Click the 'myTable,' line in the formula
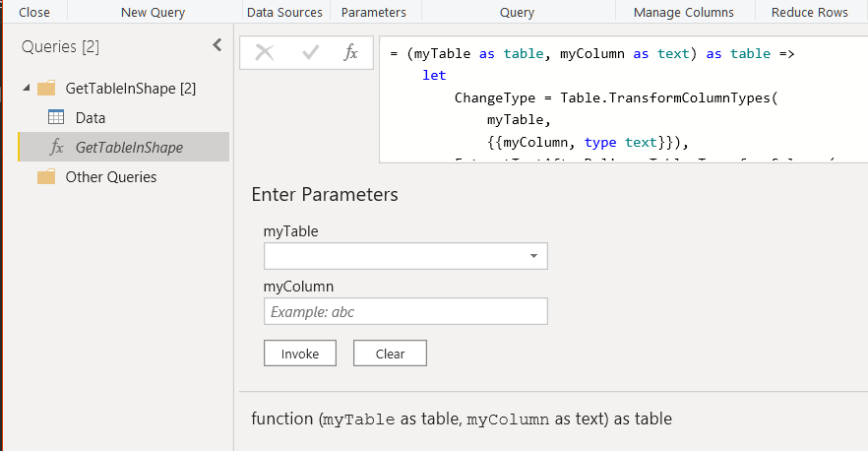The image size is (868, 451). [519, 120]
